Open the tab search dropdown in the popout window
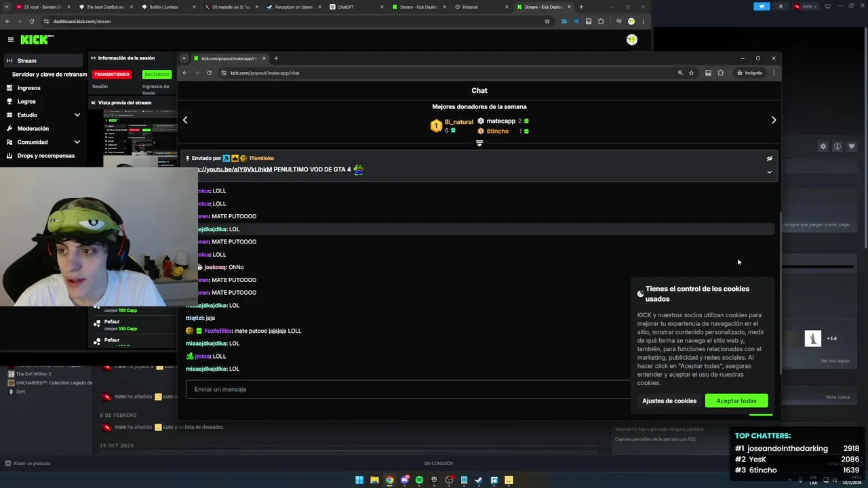Screen dimensions: 868x488 coord(184,58)
